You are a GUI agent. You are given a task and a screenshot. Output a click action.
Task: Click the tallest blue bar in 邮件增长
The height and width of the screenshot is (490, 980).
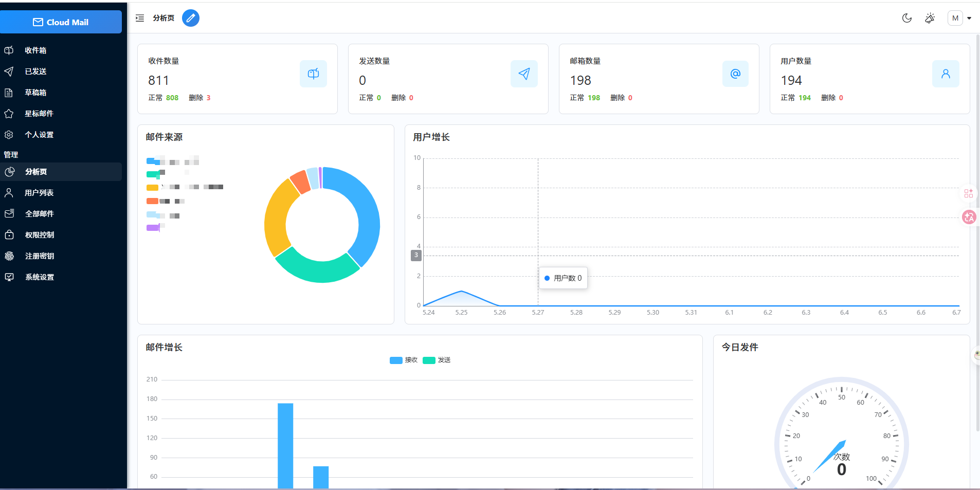coord(285,445)
